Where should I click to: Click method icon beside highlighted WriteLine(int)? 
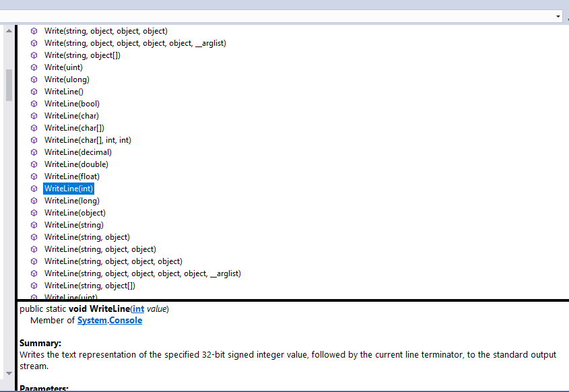coord(34,189)
